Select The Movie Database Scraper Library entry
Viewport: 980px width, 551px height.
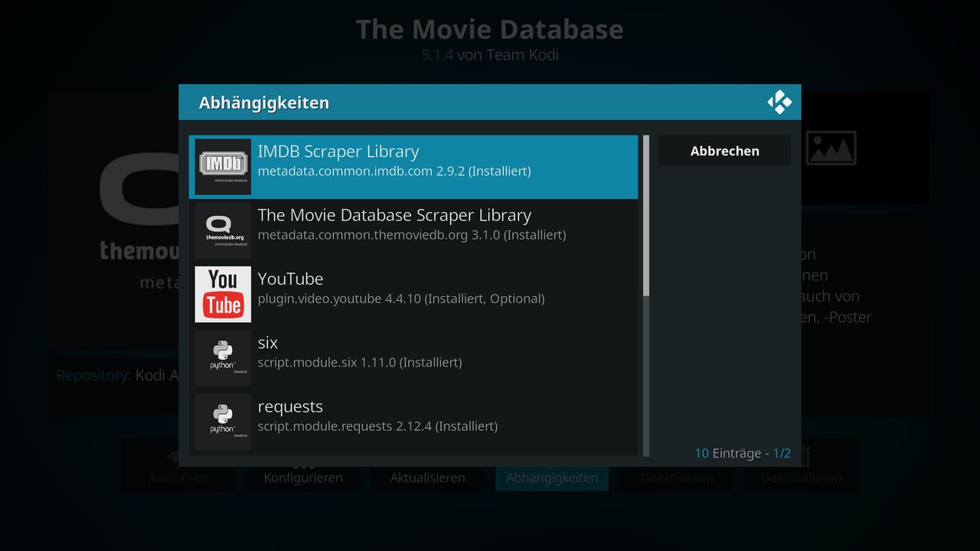413,230
